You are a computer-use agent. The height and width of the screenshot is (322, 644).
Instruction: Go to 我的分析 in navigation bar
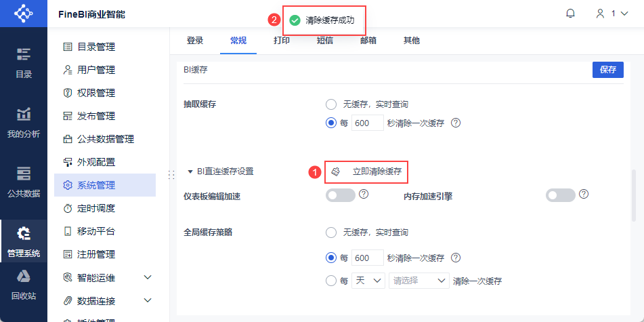point(24,122)
